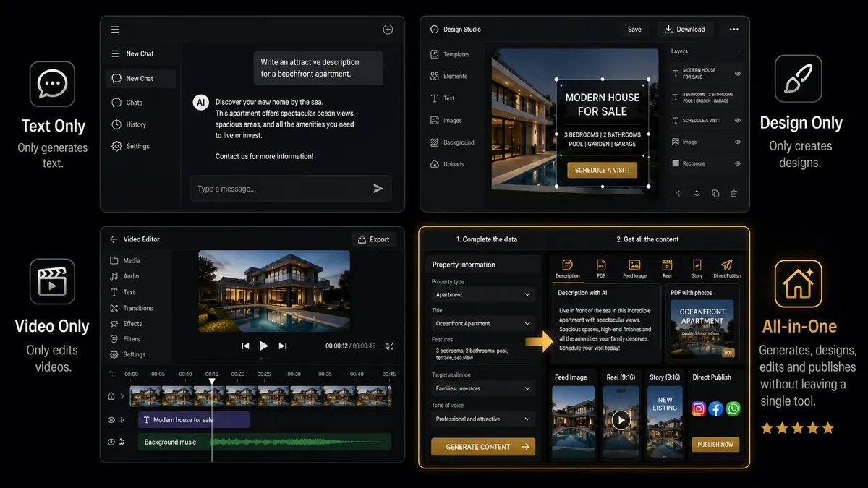This screenshot has height=488, width=868.
Task: Go back with the Video Editor arrow
Action: [x=114, y=239]
